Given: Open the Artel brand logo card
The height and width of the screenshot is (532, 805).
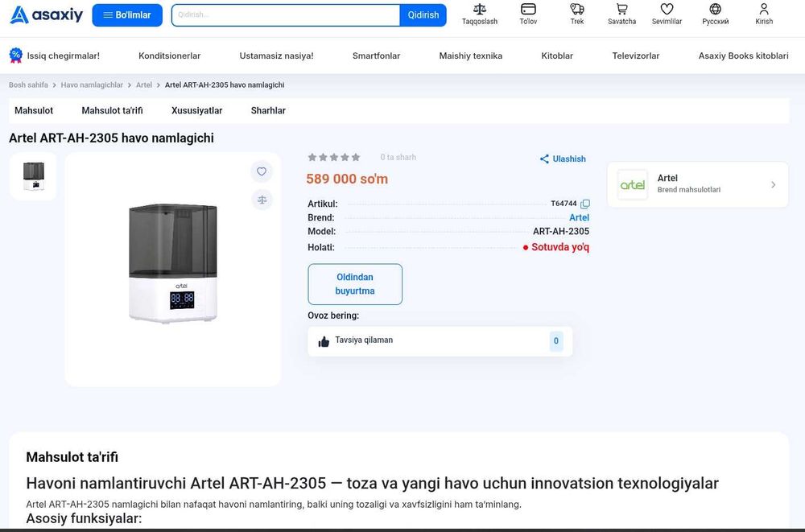Looking at the screenshot, I should [x=632, y=185].
